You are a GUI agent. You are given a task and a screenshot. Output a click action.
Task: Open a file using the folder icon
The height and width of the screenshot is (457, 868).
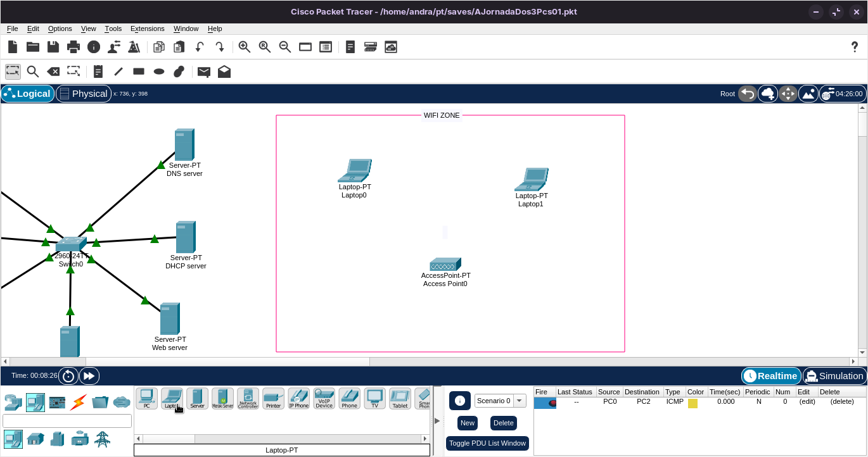[33, 47]
